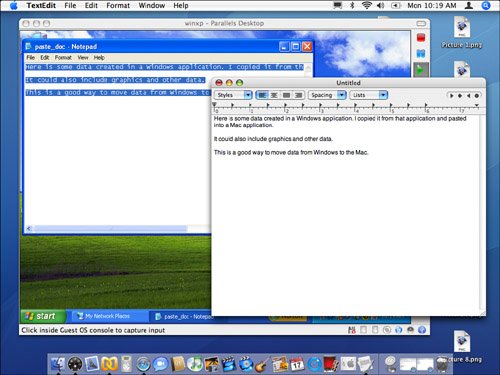Screen dimensions: 500x375
Task: Select align left in TextEdit ruler
Action: (x=262, y=95)
